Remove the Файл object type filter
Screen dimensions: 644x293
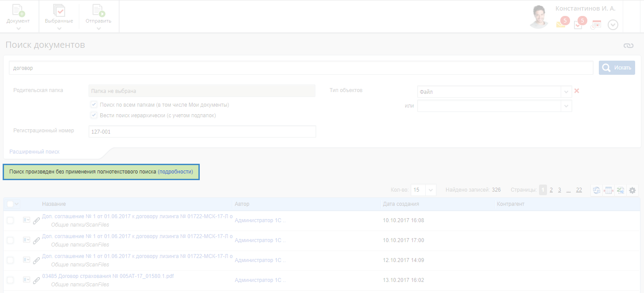pos(577,91)
